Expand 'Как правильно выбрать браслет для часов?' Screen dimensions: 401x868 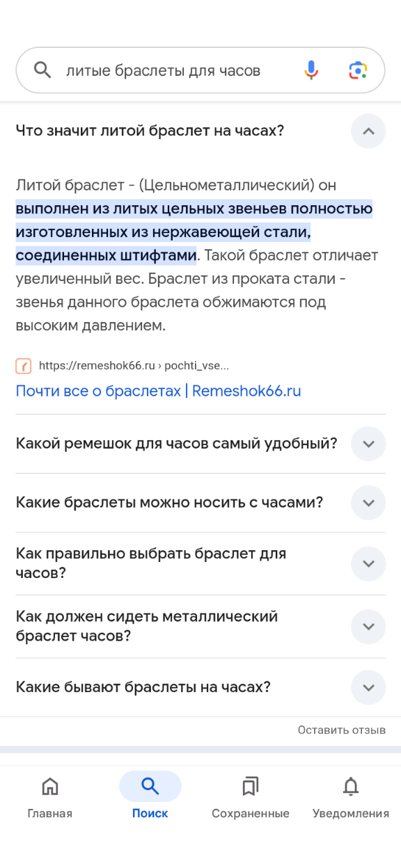[368, 563]
